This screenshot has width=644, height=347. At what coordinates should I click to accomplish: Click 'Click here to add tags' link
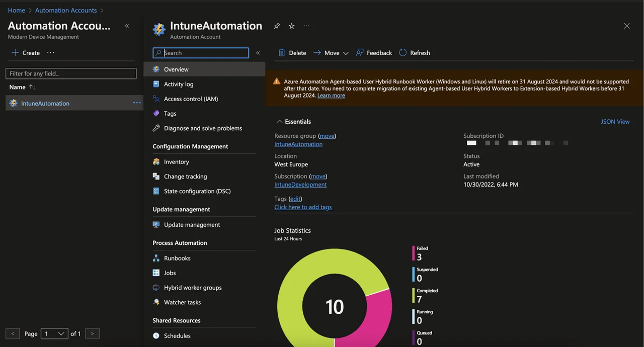click(303, 207)
